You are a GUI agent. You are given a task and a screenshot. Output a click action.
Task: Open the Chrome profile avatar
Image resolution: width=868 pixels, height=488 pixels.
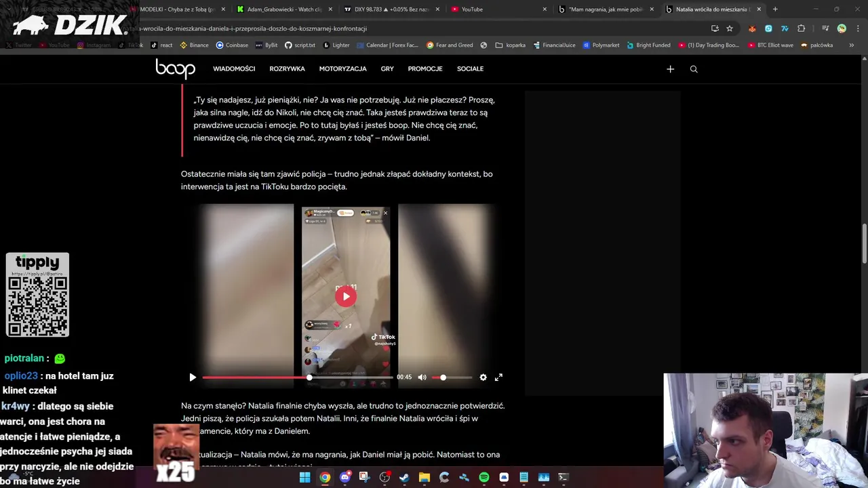pyautogui.click(x=842, y=28)
